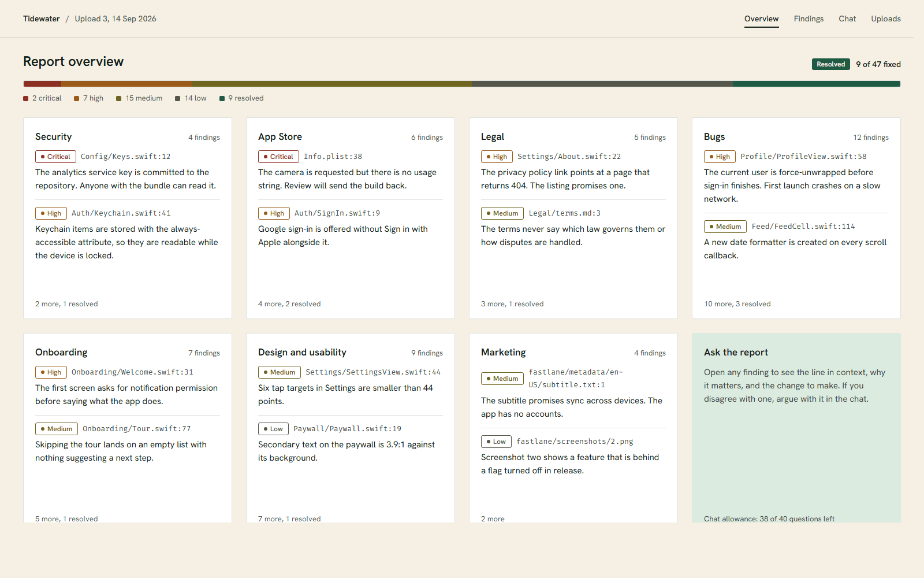Click the Tidewater breadcrumb link

42,18
